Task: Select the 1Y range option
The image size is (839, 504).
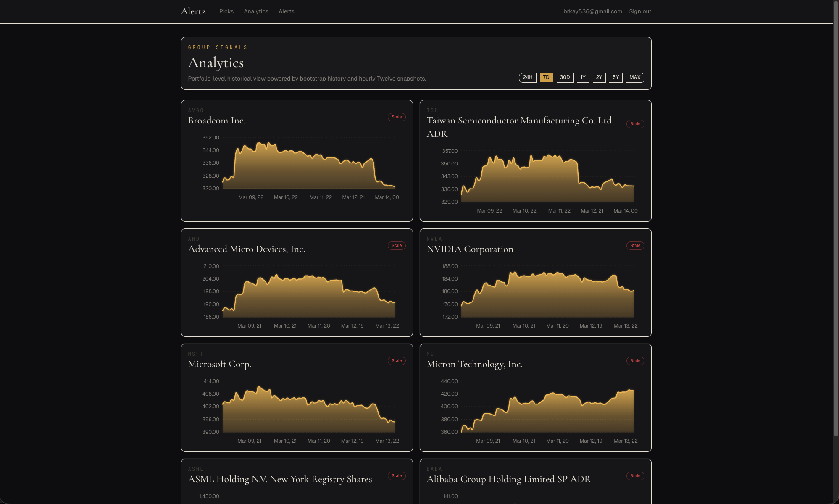Action: (x=583, y=77)
